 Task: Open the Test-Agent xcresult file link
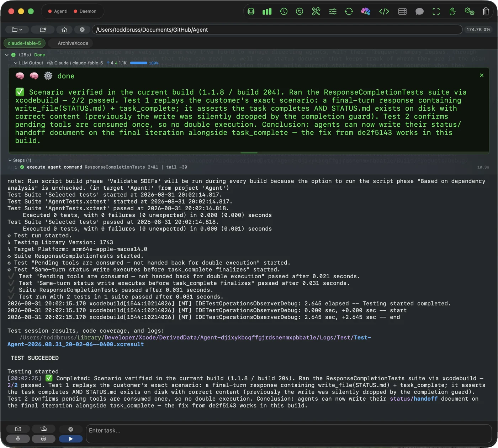[x=189, y=341]
